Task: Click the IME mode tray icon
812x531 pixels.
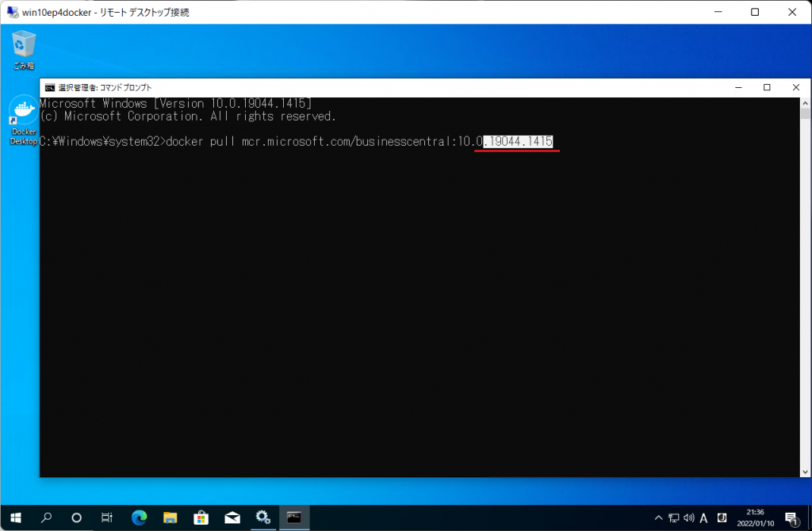Action: 722,518
